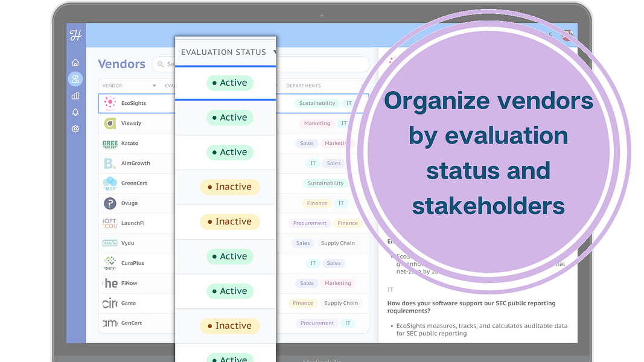
Task: Click the Vydu vendor logo
Action: coord(110,243)
